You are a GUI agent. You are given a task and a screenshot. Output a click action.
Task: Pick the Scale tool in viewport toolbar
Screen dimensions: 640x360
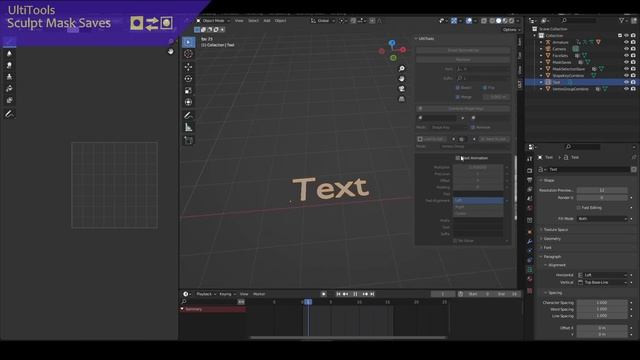click(x=188, y=90)
